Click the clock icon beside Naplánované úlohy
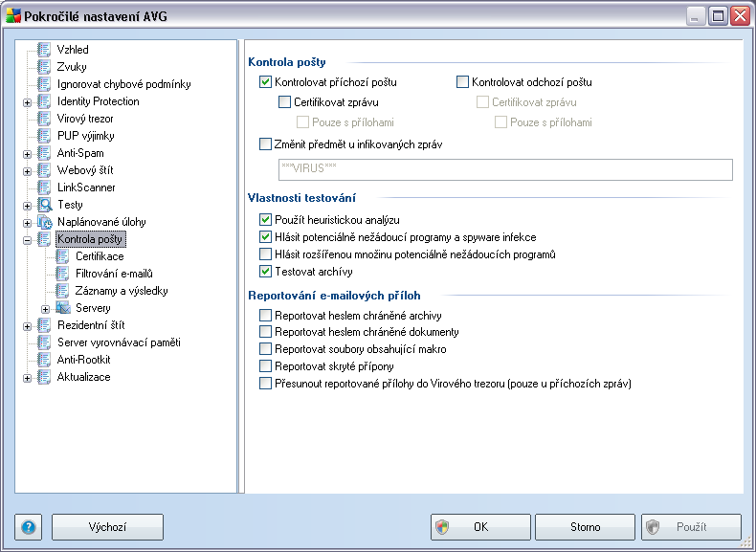 tap(45, 222)
